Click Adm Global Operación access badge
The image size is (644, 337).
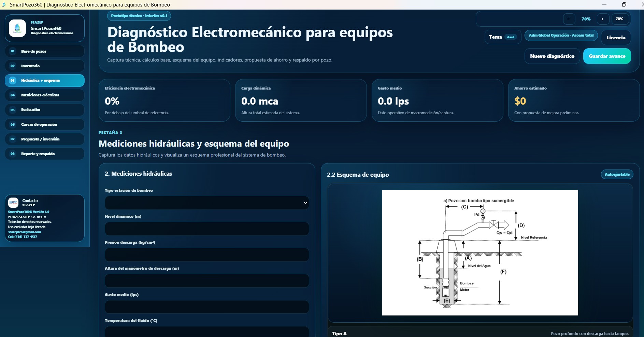pos(561,36)
